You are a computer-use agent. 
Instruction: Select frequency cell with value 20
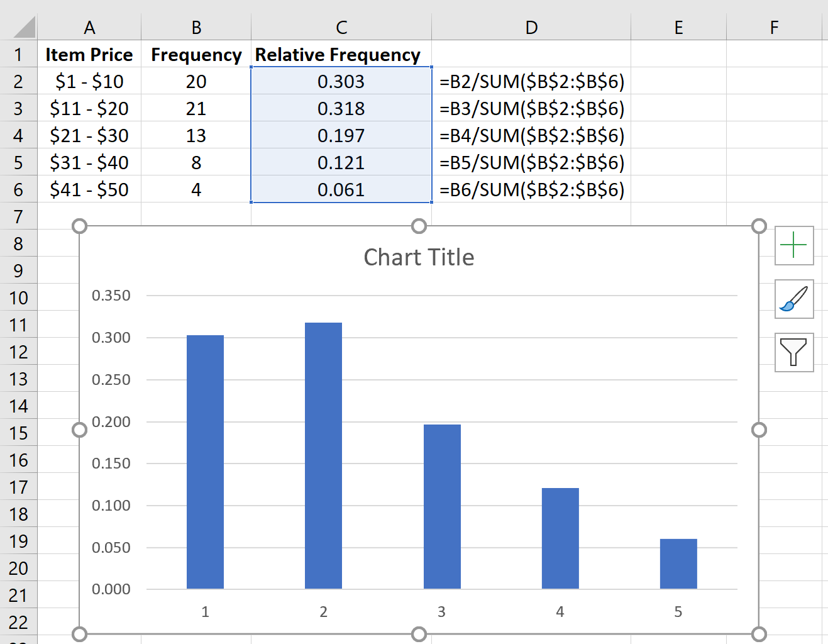(x=196, y=82)
